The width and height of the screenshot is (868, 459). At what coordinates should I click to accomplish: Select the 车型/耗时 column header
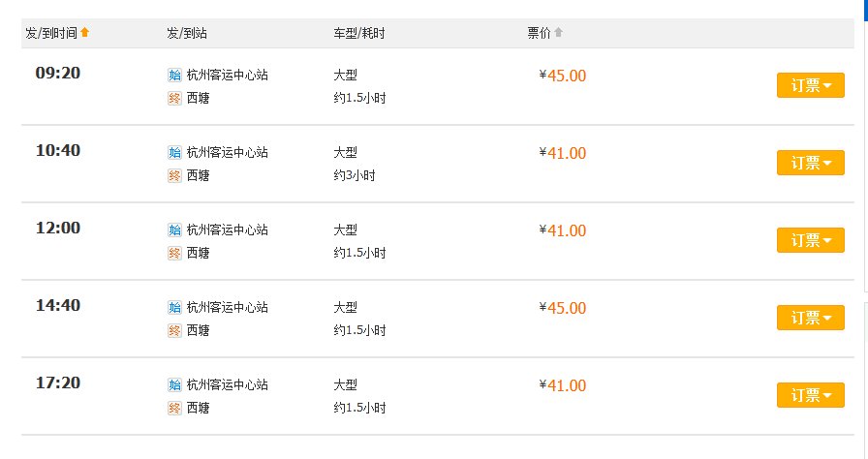pyautogui.click(x=359, y=33)
